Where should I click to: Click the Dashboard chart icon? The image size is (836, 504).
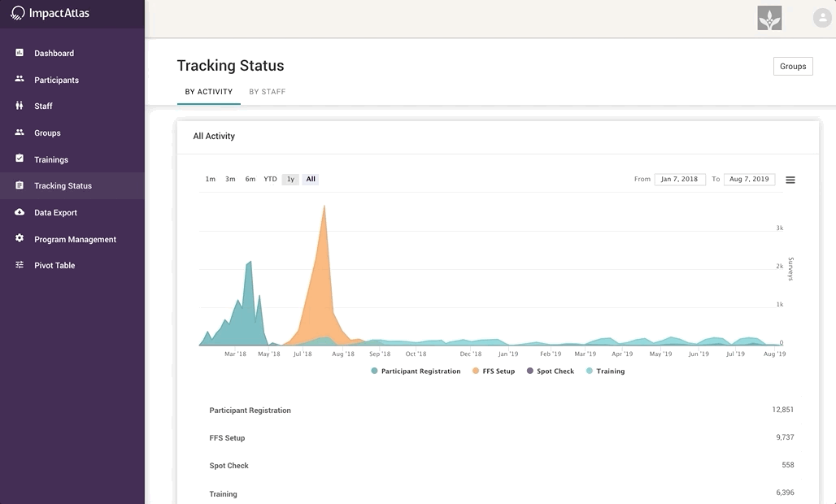point(20,52)
